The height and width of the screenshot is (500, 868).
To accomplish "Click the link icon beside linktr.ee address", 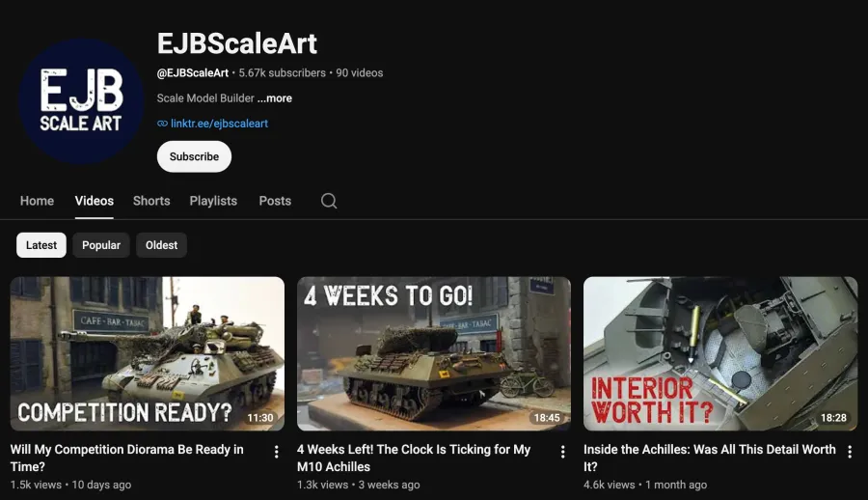I will 162,124.
